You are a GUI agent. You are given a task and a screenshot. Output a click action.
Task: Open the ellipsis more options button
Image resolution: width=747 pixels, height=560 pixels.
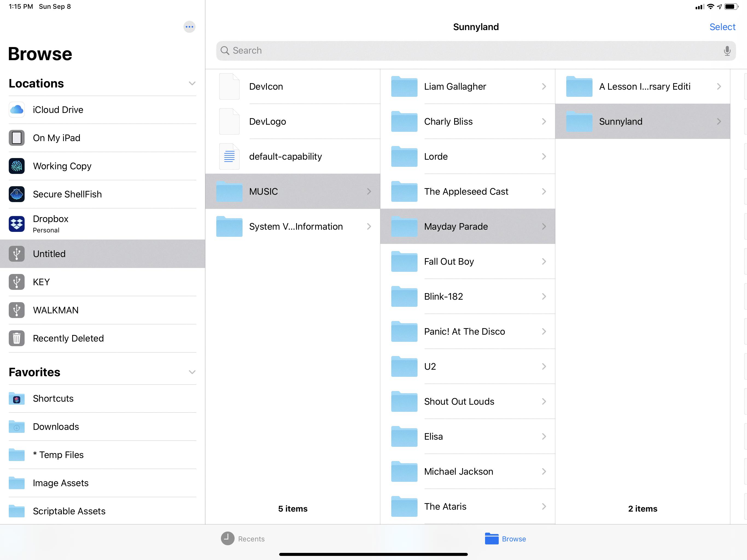(189, 27)
